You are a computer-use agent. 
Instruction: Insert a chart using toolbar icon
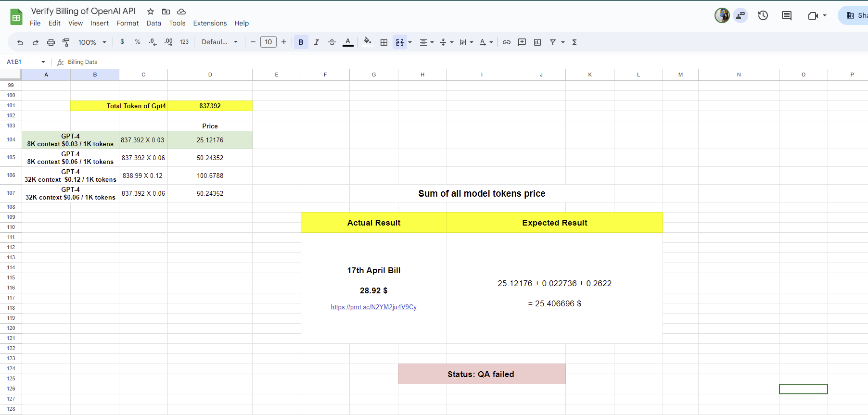[537, 42]
